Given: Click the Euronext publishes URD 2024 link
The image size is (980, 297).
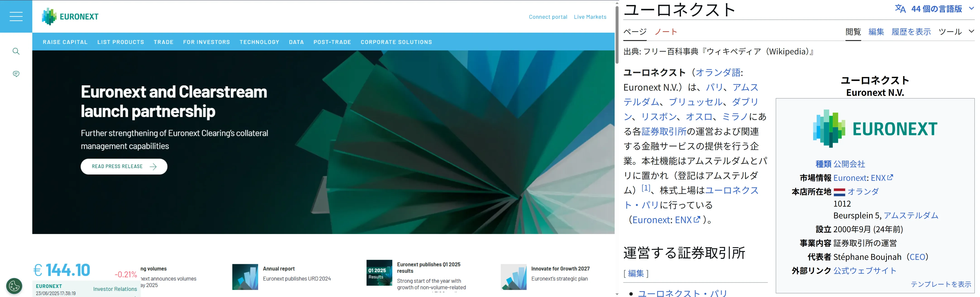Looking at the screenshot, I should (297, 279).
